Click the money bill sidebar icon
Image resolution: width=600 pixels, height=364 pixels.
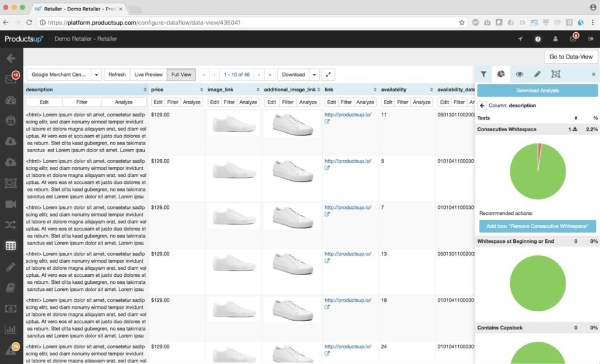[11, 308]
